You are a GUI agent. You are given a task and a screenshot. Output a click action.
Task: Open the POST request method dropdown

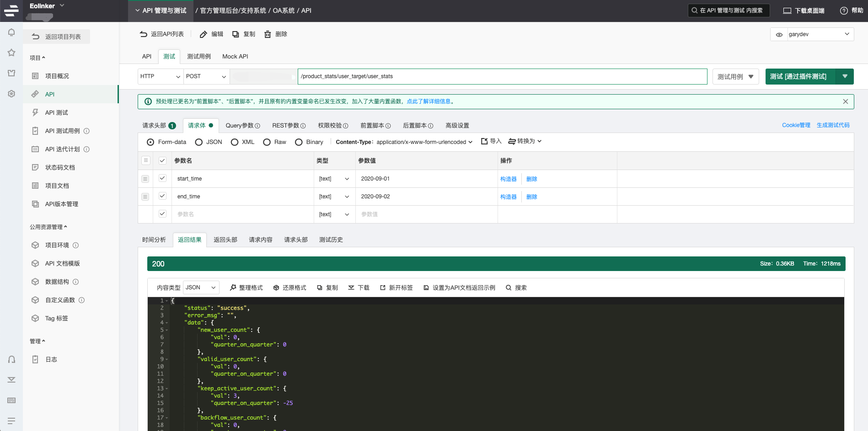point(206,76)
